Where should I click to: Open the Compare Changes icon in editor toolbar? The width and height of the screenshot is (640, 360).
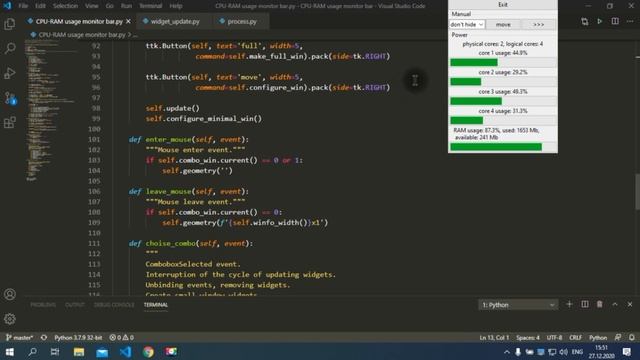[584, 21]
